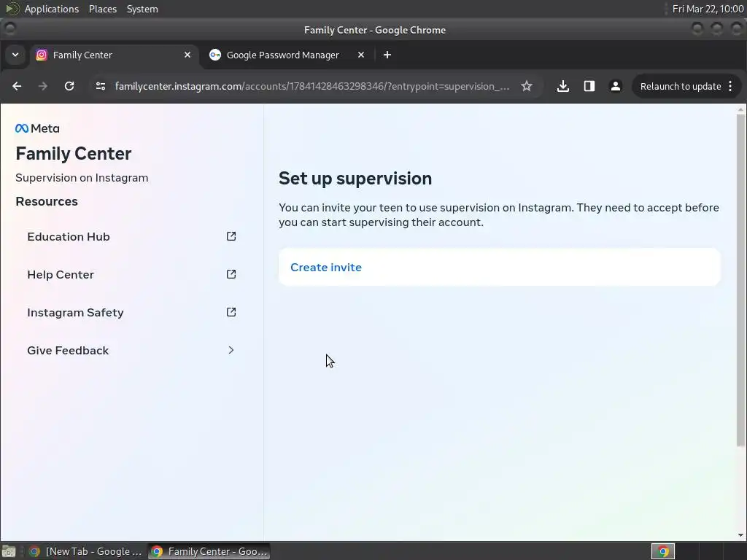
Task: Close the Google Password Manager tab
Action: click(361, 55)
